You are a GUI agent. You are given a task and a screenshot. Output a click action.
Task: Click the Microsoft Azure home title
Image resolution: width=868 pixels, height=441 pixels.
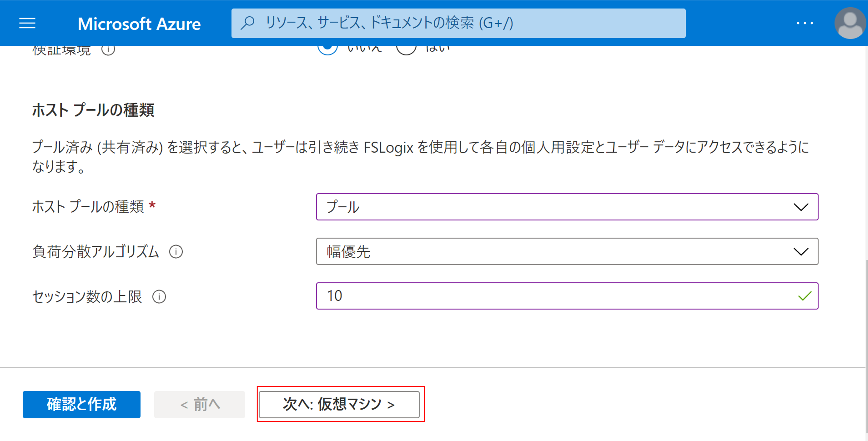[x=139, y=24]
